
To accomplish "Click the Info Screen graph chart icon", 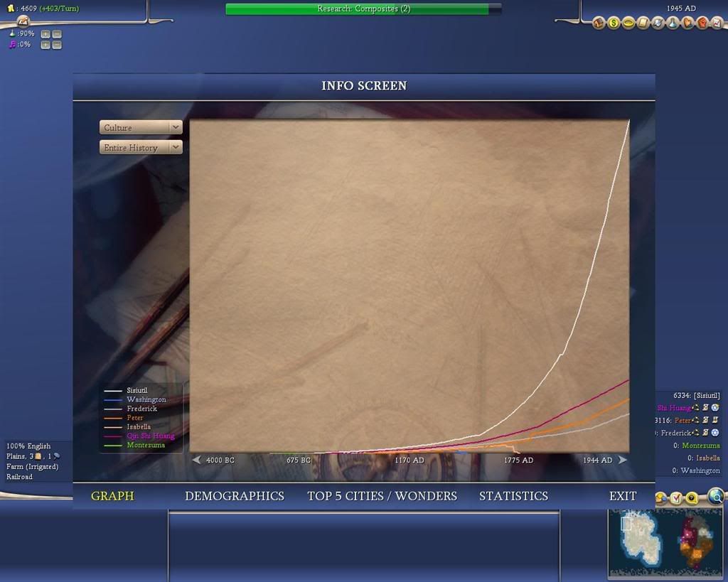I will tap(717, 23).
